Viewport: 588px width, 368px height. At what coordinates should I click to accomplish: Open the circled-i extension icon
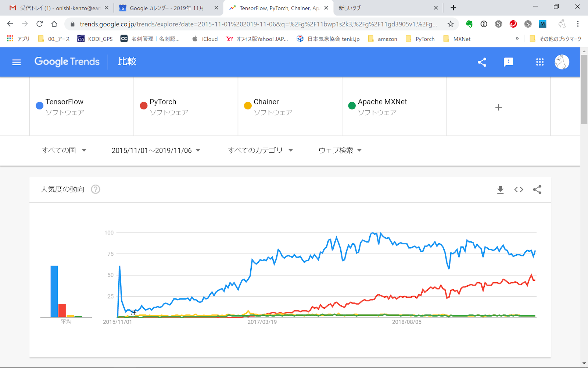(x=484, y=24)
